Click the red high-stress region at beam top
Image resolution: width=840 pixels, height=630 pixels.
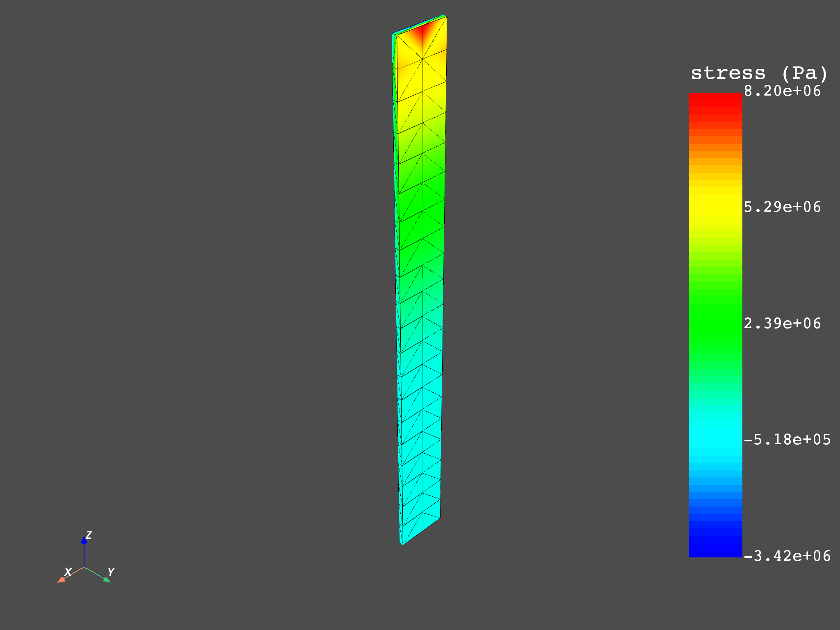(x=422, y=33)
